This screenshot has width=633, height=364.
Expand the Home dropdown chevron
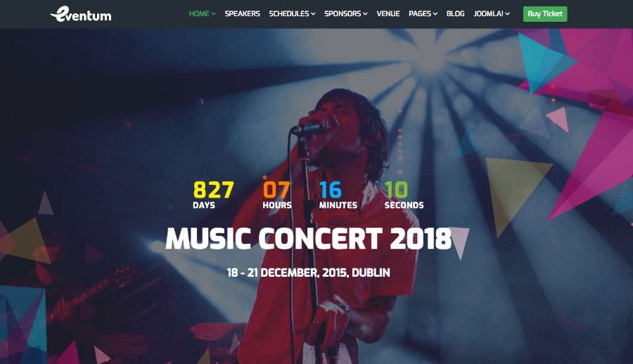point(214,14)
